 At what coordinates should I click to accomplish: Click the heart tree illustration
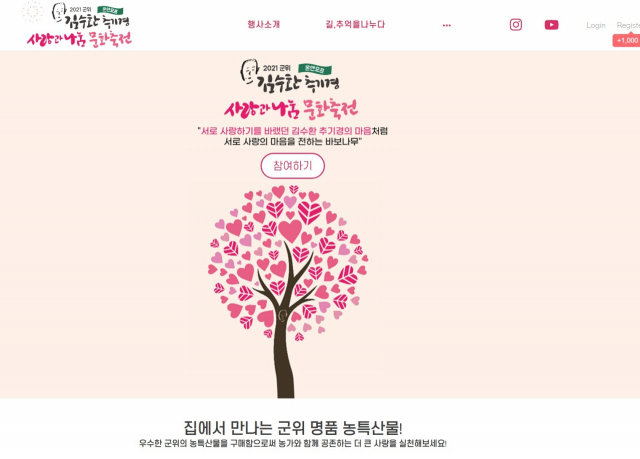click(x=289, y=291)
